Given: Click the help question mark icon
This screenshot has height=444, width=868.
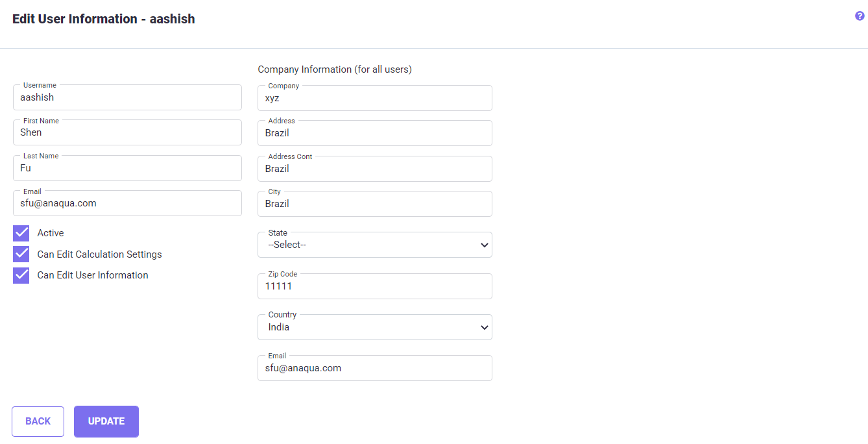Looking at the screenshot, I should pos(860,16).
